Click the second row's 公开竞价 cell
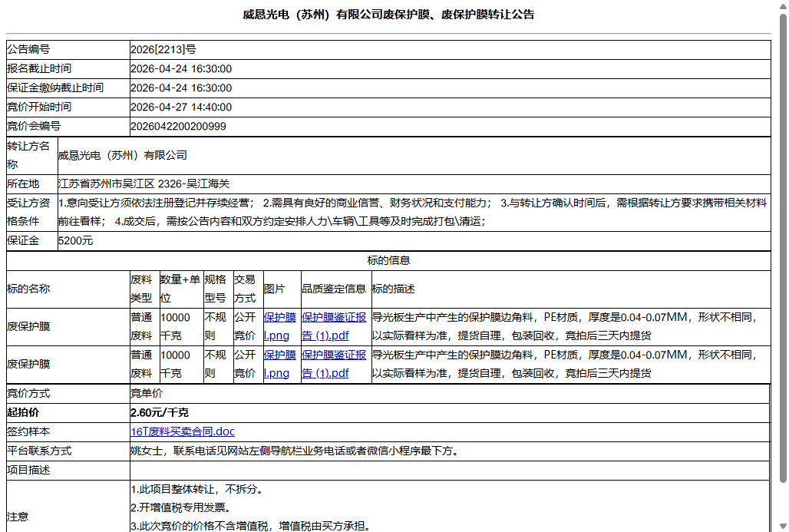 coord(248,365)
